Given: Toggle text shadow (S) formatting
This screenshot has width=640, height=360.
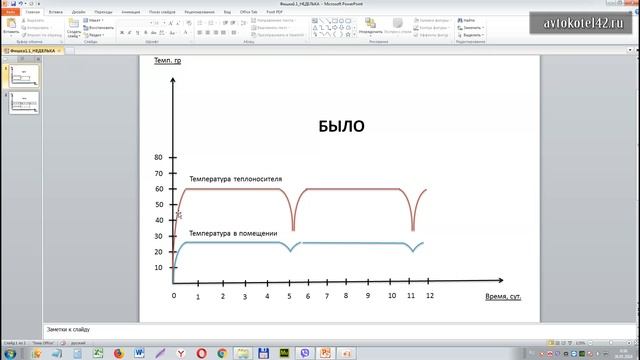Looking at the screenshot, I should point(146,32).
